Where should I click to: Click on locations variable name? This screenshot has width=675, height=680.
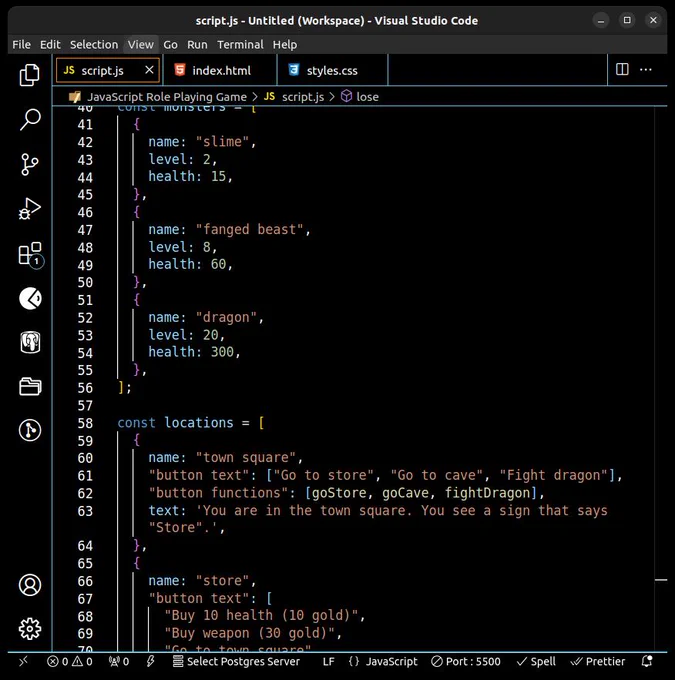pyautogui.click(x=199, y=423)
